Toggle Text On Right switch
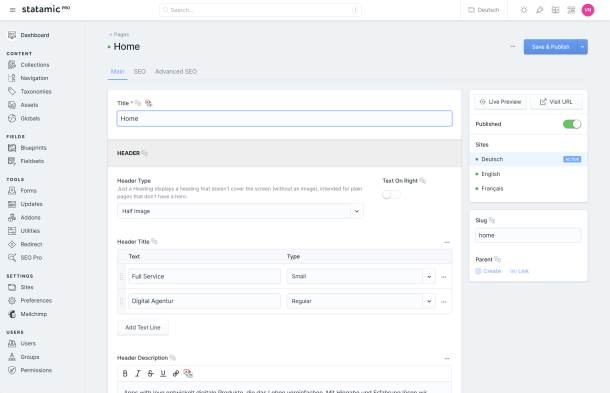Viewport: 610px width, 393px height. (391, 195)
